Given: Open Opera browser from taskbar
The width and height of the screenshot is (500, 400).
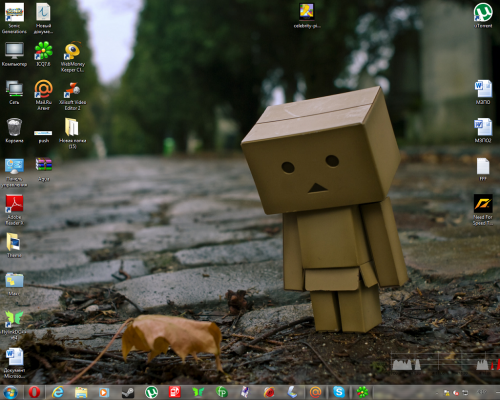Looking at the screenshot, I should click(34, 392).
